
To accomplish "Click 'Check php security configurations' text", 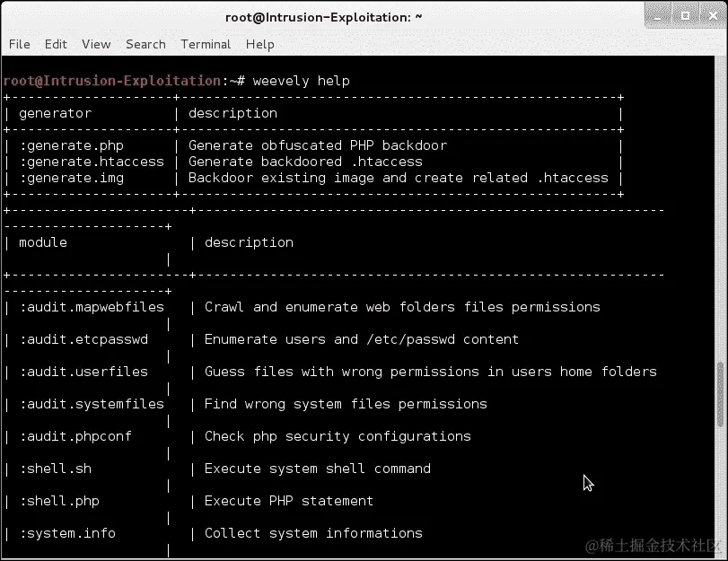I will 338,436.
